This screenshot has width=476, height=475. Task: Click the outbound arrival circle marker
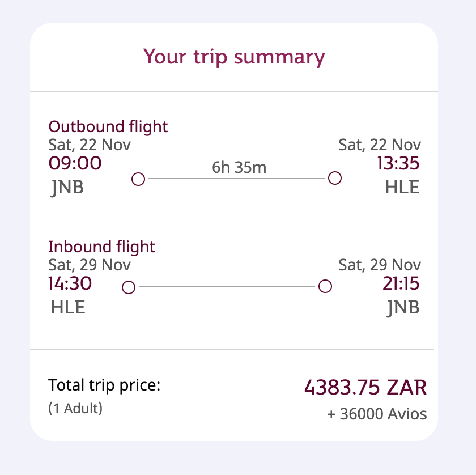pyautogui.click(x=335, y=178)
